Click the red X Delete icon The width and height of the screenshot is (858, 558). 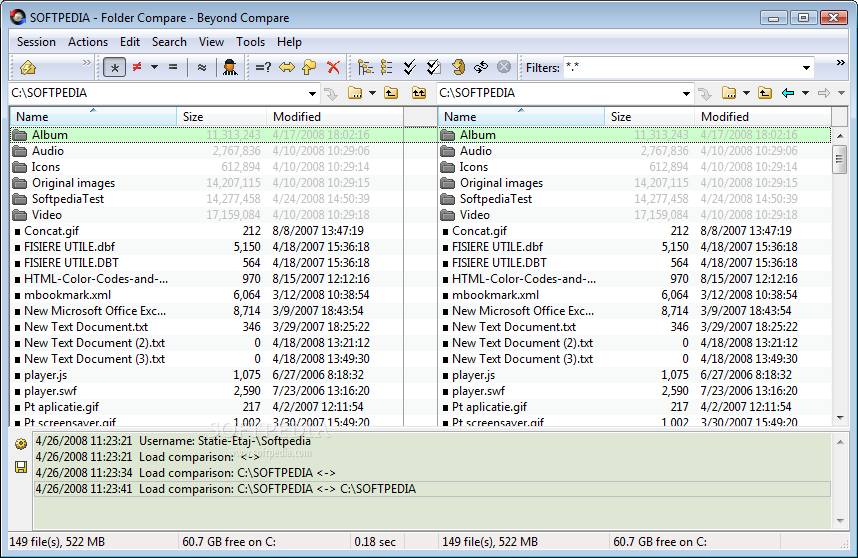click(333, 67)
